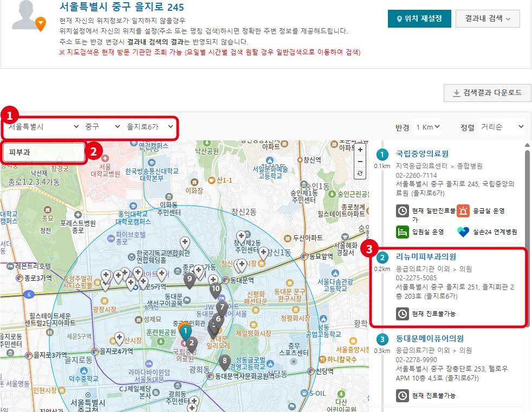This screenshot has width=532, height=412.
Task: Click the 제일평화시장 map label
Action: pos(253,333)
